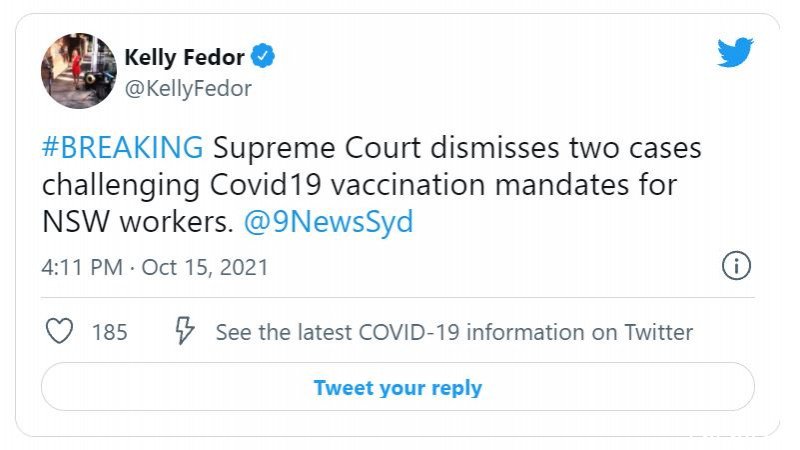Click the tweet body text about Supreme Court

pyautogui.click(x=371, y=185)
